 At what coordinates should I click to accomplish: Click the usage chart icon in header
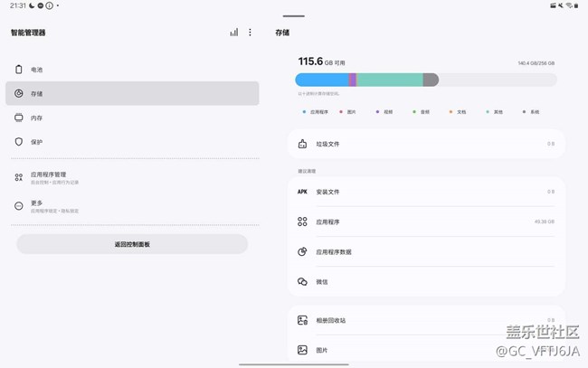point(233,33)
